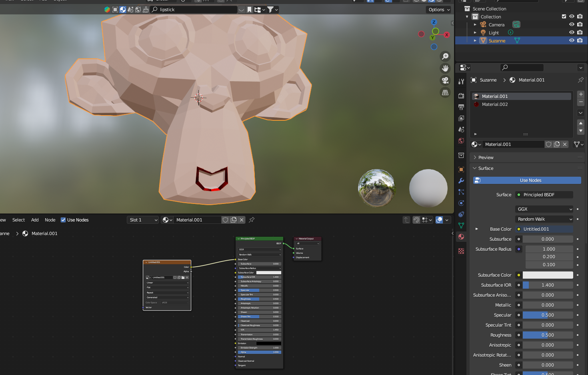This screenshot has height=375, width=588.
Task: Open the Texture properties tab
Action: click(x=461, y=251)
